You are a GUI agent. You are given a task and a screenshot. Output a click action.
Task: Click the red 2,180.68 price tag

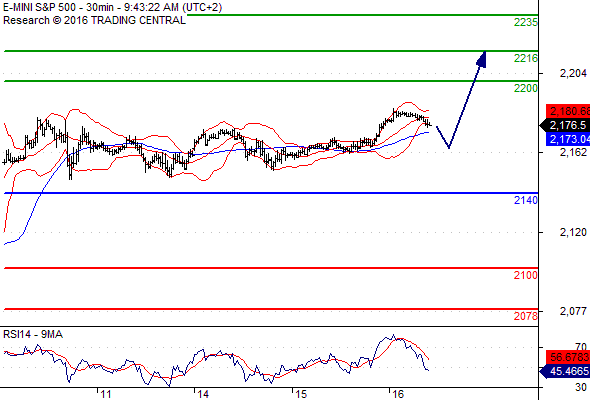point(568,111)
